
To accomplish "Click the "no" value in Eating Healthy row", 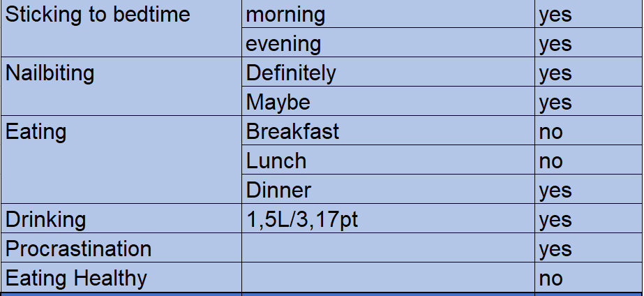I will [551, 279].
